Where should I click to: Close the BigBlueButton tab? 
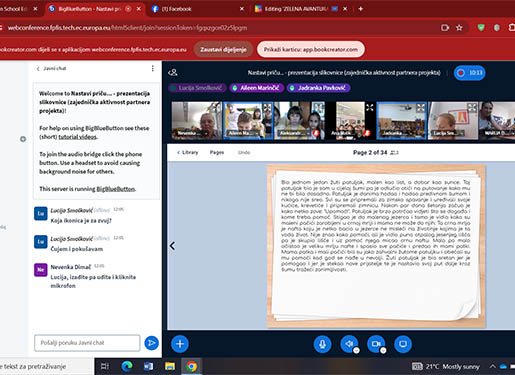pos(139,9)
